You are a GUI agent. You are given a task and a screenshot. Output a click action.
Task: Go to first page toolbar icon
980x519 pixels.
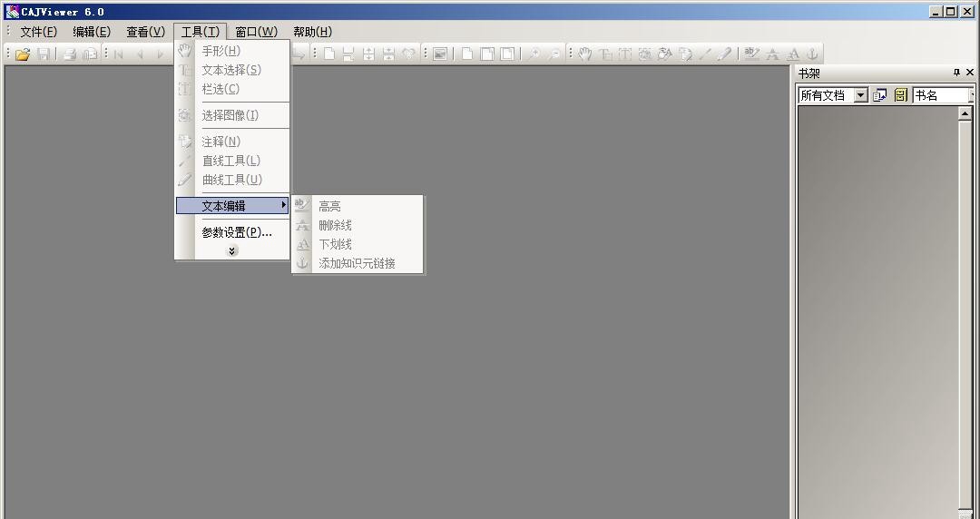[x=118, y=54]
